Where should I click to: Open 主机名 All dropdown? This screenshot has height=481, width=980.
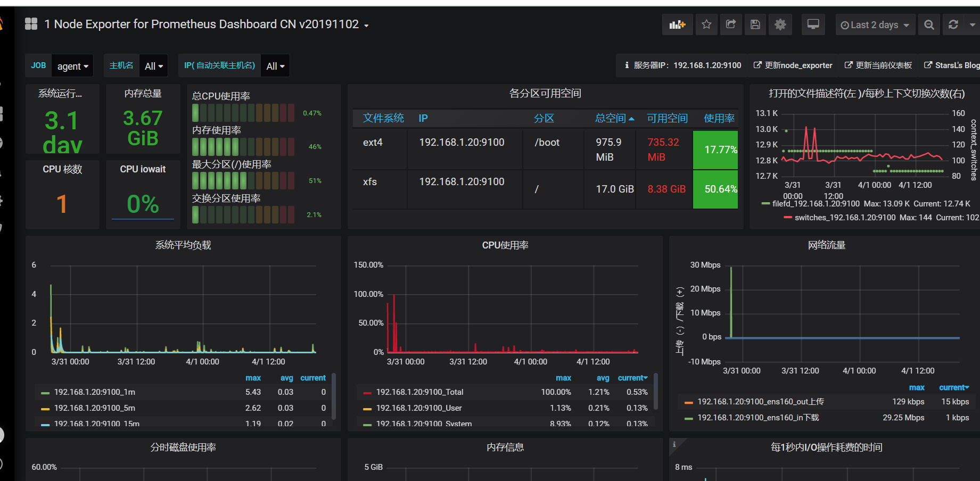[154, 66]
